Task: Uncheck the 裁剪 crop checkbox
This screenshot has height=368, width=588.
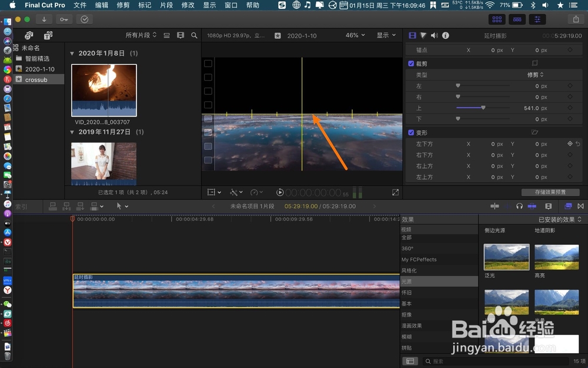Action: click(412, 63)
